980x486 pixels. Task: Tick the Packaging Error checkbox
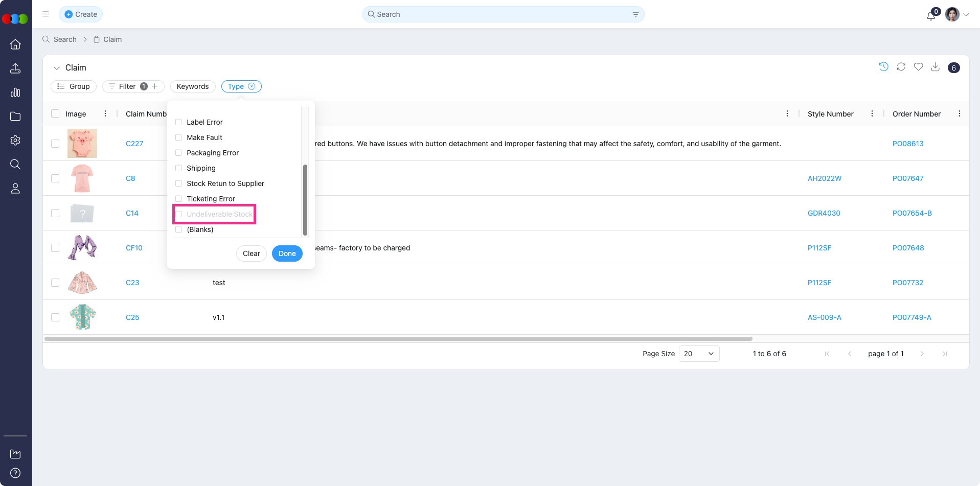click(178, 153)
